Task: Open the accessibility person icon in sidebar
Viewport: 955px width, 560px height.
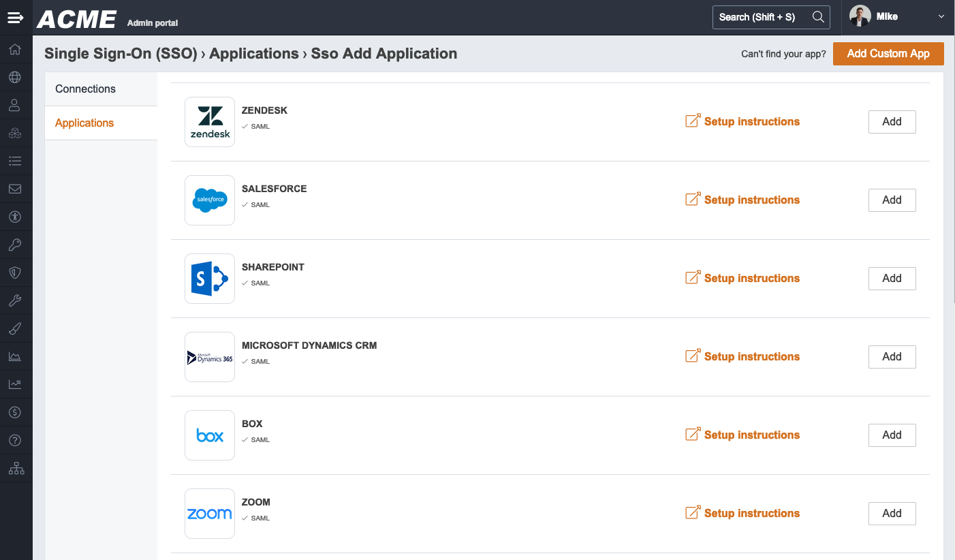Action: tap(15, 217)
